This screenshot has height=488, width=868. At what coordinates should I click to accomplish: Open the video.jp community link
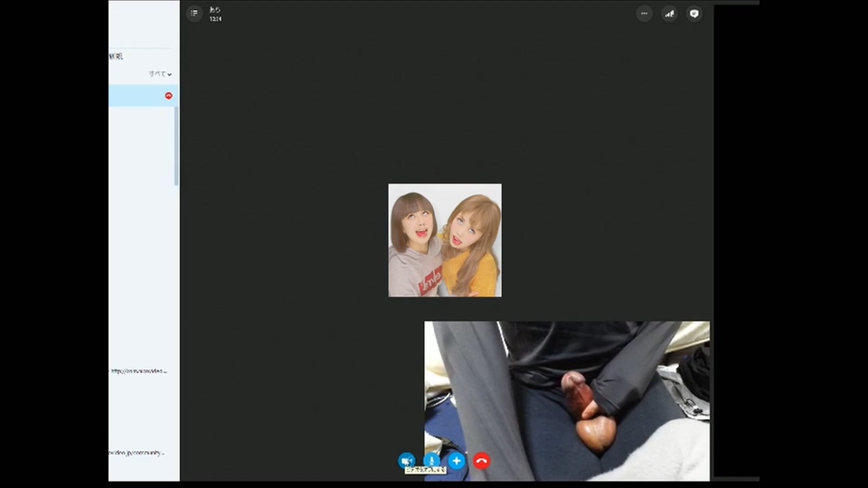click(x=137, y=452)
